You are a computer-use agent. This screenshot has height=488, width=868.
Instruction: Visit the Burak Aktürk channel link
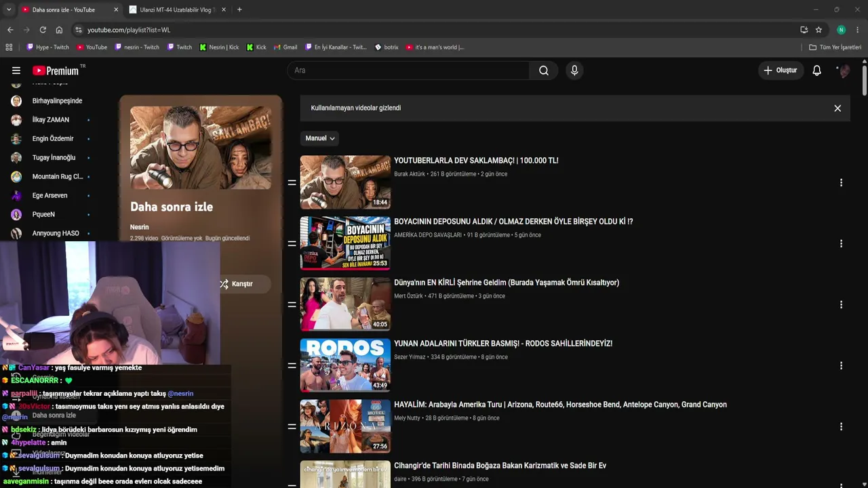[410, 174]
